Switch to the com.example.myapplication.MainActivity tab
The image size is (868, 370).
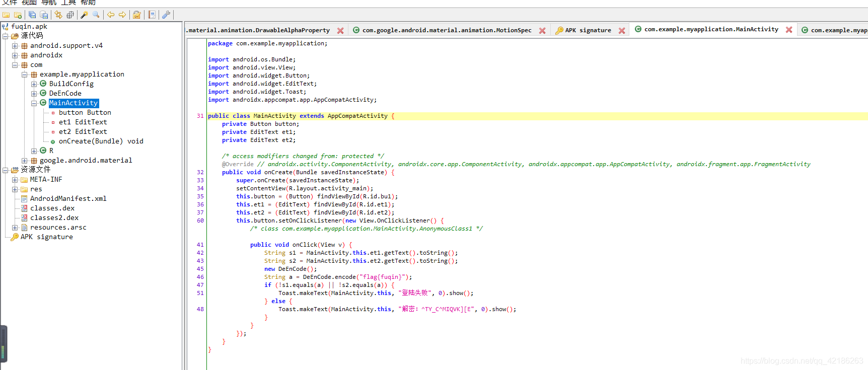[x=711, y=29]
